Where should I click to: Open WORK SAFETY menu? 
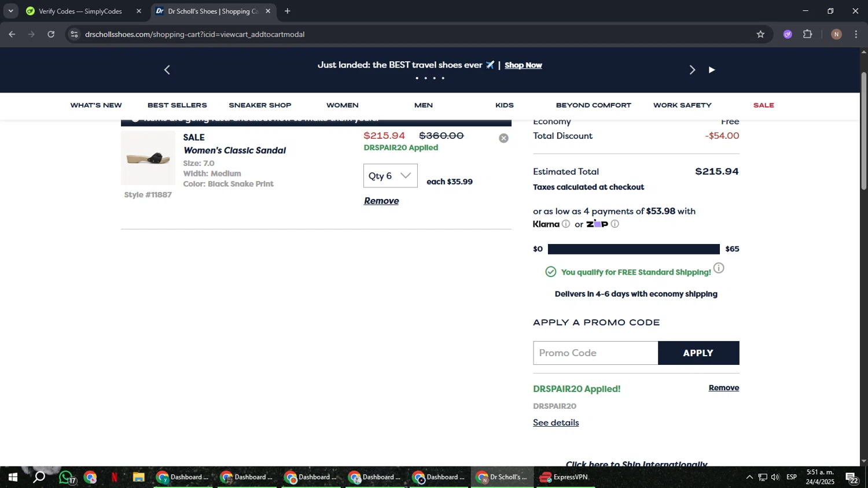click(682, 105)
